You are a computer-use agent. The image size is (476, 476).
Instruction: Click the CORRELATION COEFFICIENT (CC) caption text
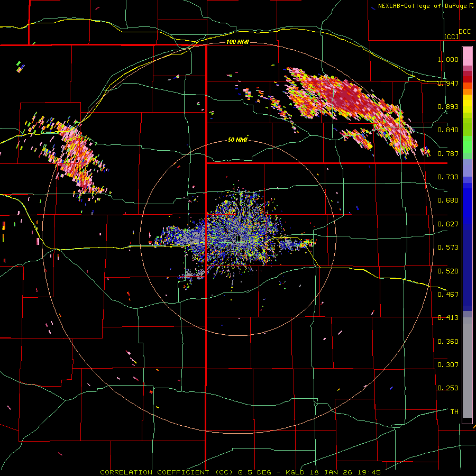point(167,472)
